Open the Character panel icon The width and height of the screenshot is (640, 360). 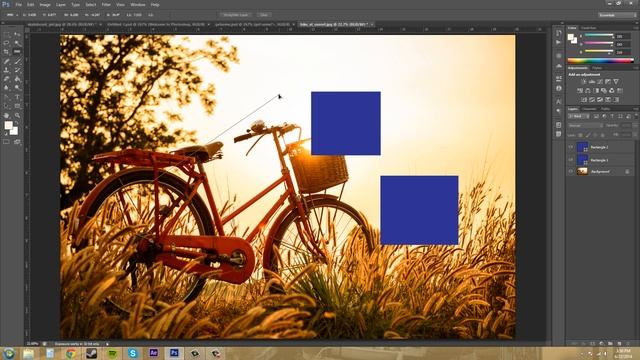(558, 101)
